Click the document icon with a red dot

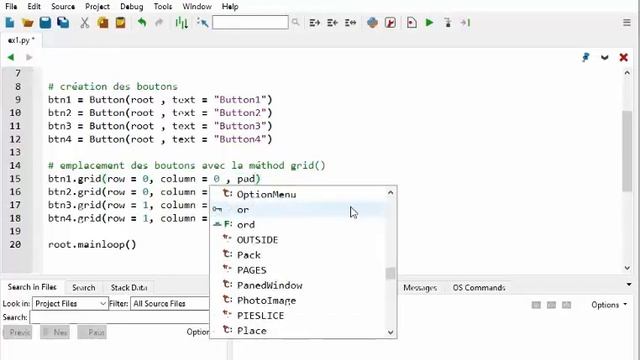pyautogui.click(x=412, y=22)
